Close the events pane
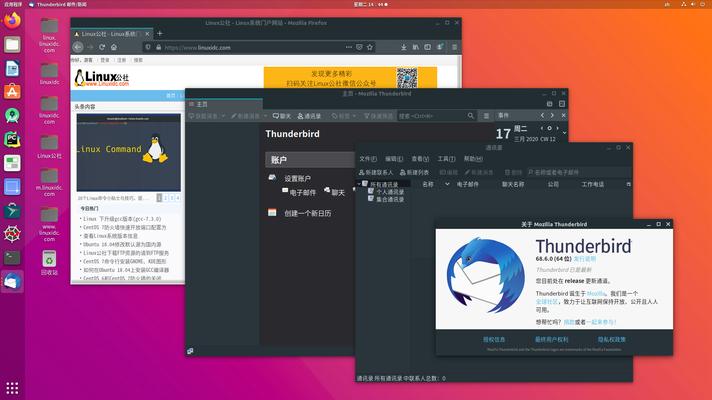 point(563,115)
